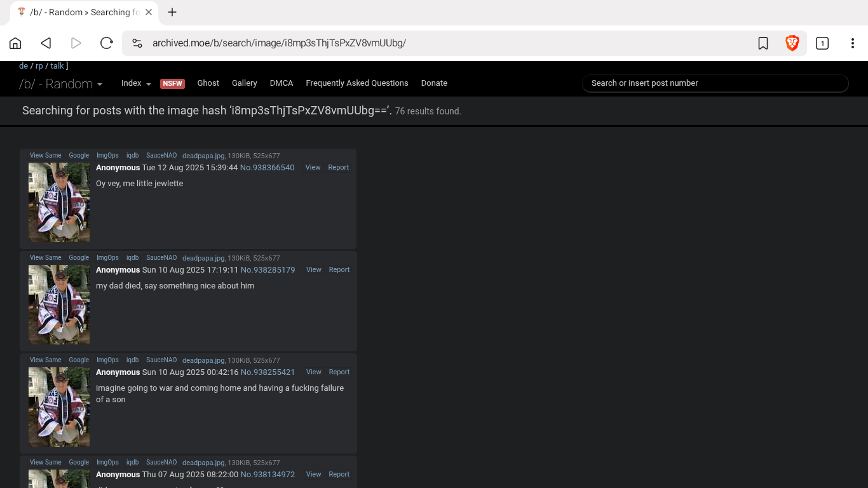The width and height of the screenshot is (868, 488).
Task: Open the browser three-dot menu
Action: pyautogui.click(x=853, y=43)
